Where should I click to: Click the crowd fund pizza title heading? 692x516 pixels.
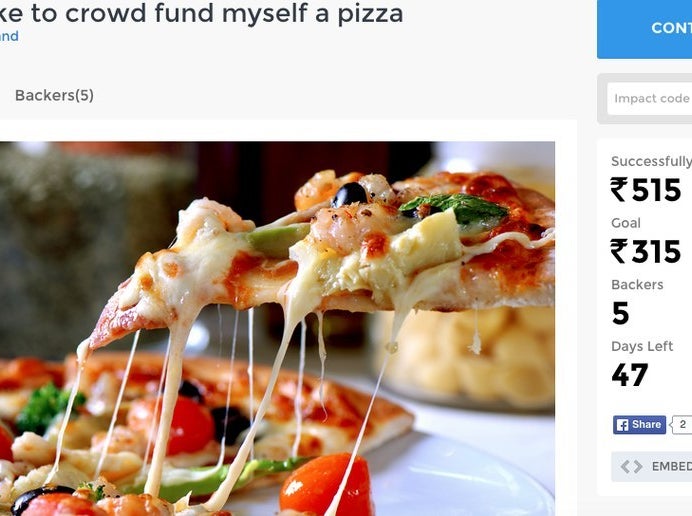tap(202, 13)
